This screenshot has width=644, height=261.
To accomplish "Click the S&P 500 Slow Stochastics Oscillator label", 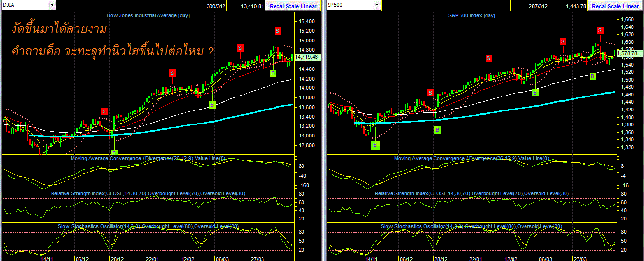I will click(472, 226).
